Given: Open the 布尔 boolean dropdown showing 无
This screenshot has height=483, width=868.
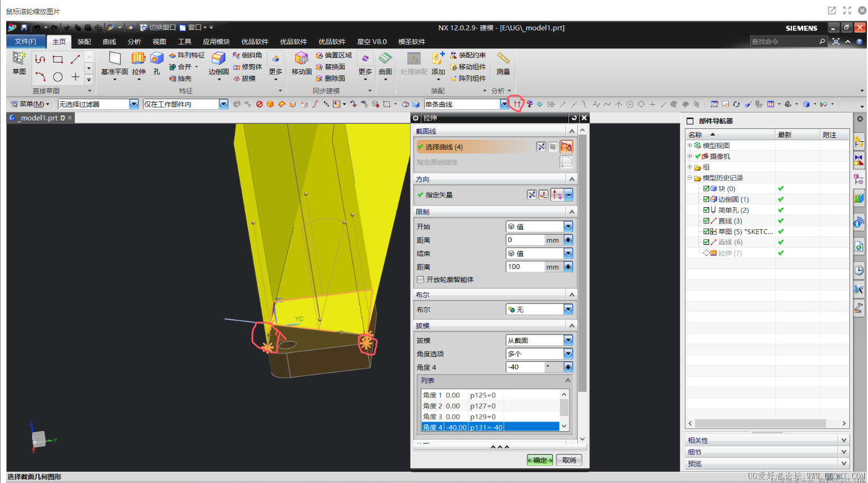Looking at the screenshot, I should click(568, 310).
